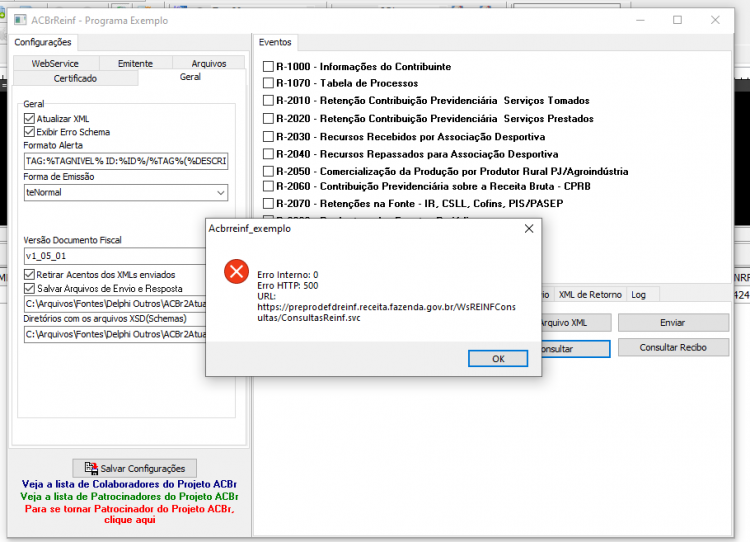Switch to Certificado tab
Viewport: 750px width, 542px height.
[75, 78]
